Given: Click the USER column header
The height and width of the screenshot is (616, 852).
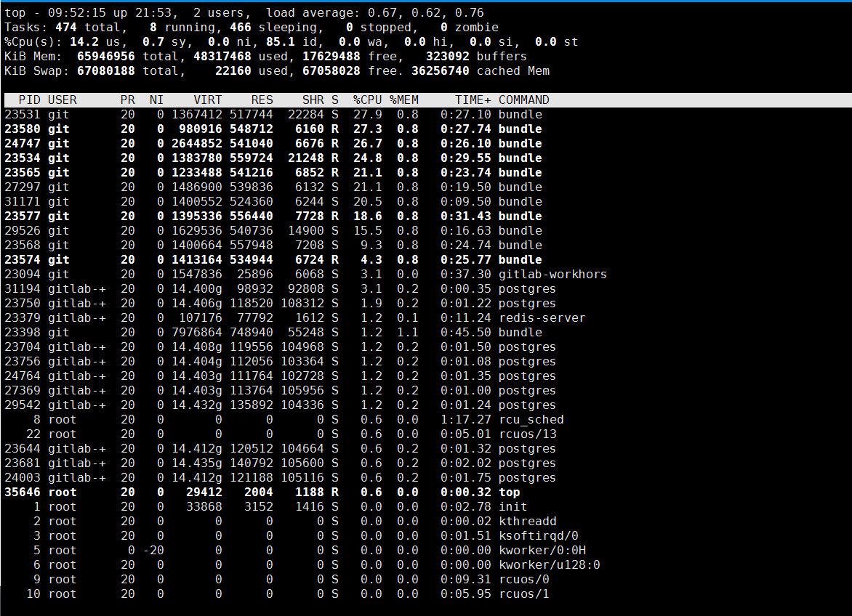Looking at the screenshot, I should pos(63,100).
